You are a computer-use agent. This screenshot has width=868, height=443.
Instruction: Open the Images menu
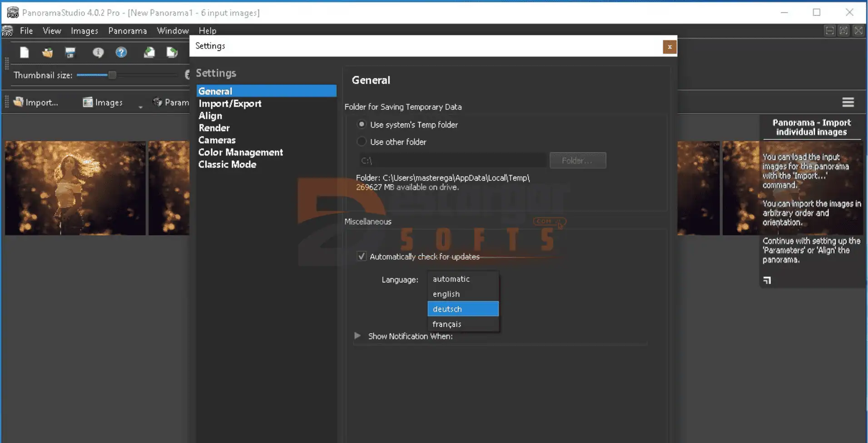click(x=84, y=31)
